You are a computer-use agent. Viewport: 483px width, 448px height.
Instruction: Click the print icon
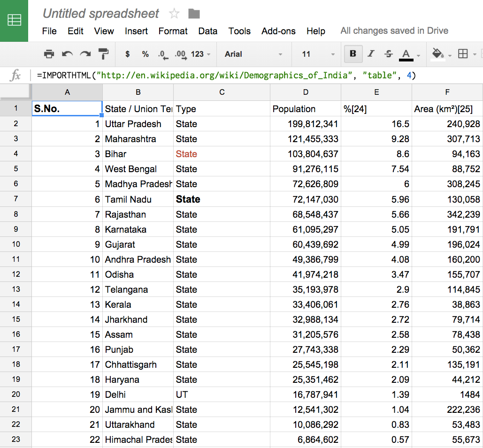point(49,54)
